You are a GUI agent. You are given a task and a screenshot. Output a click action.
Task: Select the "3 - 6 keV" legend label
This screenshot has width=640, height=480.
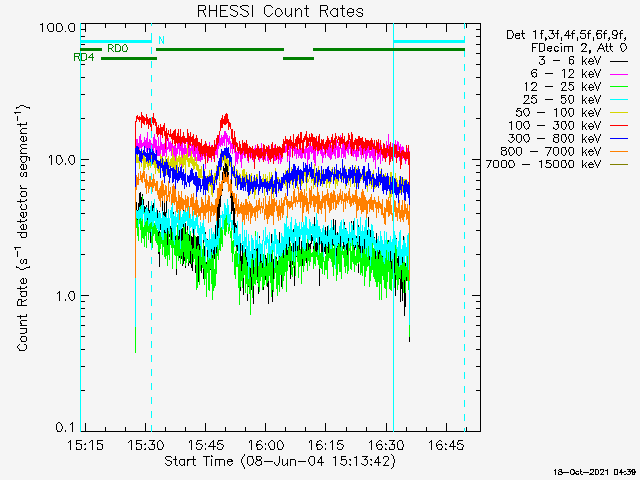coord(570,61)
